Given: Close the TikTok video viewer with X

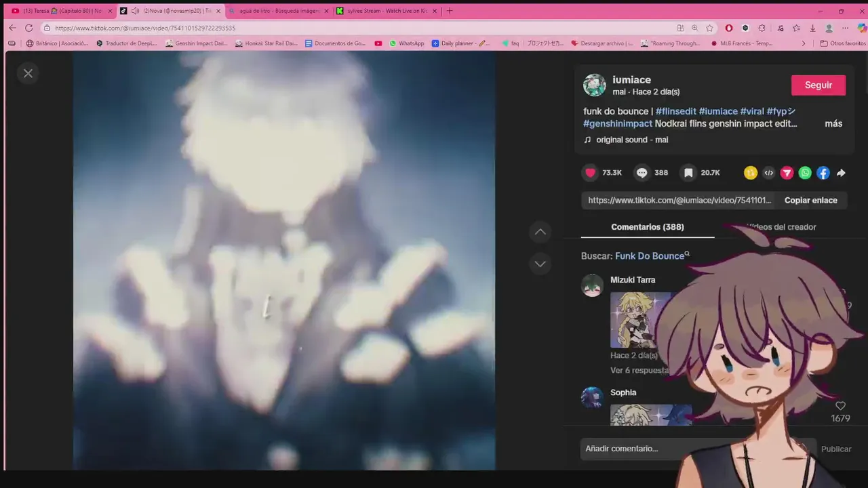Looking at the screenshot, I should coord(28,73).
